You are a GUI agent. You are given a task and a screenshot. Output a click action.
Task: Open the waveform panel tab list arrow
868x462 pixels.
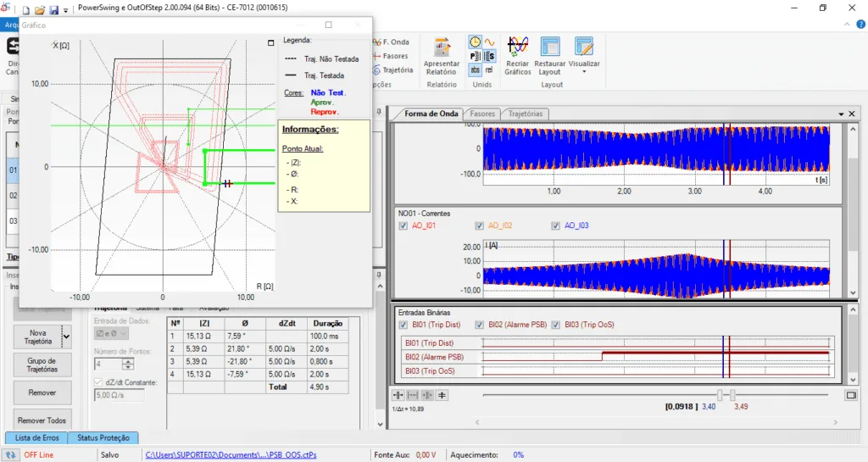click(840, 114)
